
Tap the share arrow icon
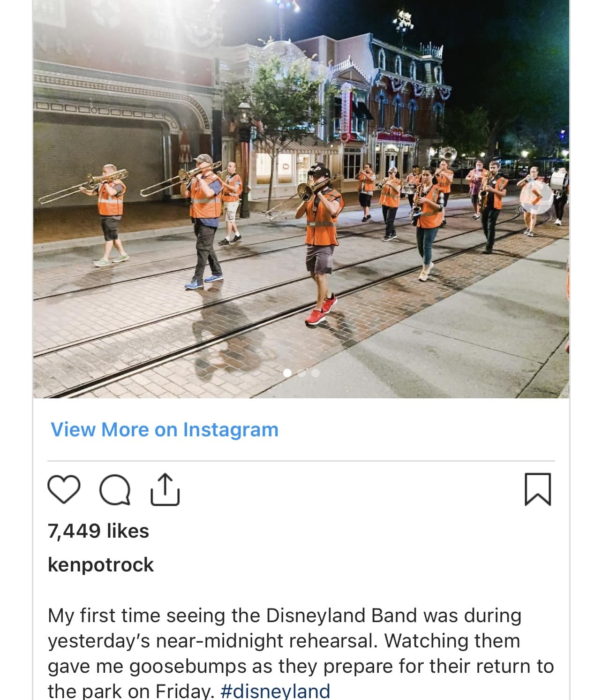[x=165, y=490]
